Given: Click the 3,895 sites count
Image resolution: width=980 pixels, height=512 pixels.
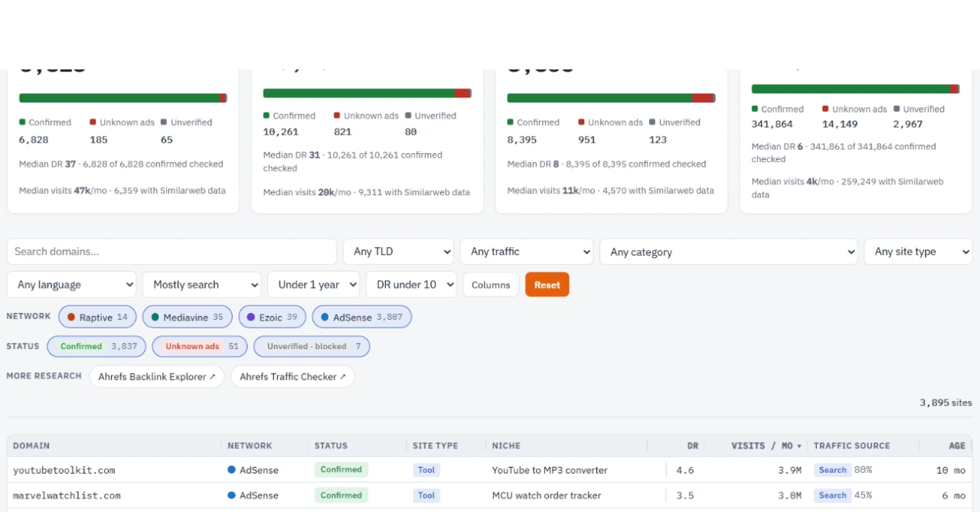Looking at the screenshot, I should pyautogui.click(x=946, y=403).
